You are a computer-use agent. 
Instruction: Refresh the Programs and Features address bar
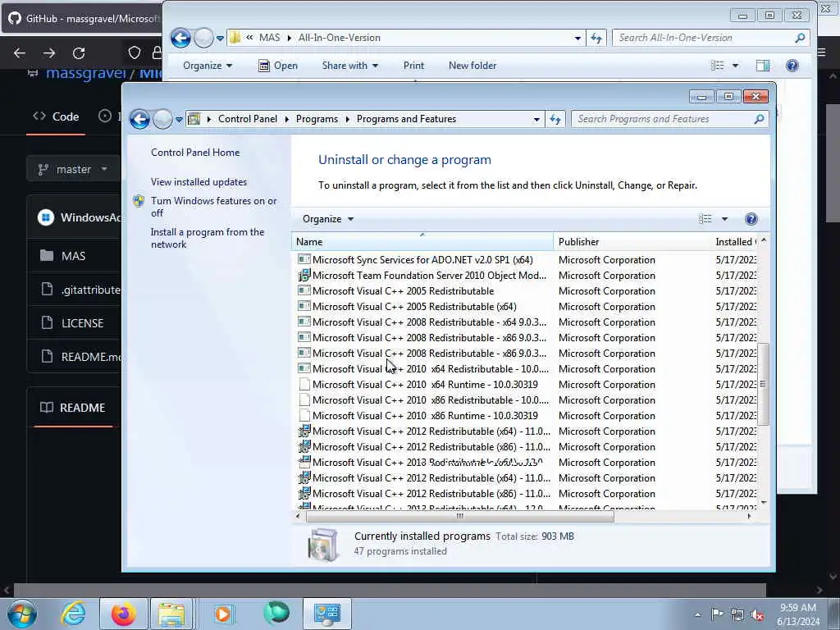click(x=555, y=119)
